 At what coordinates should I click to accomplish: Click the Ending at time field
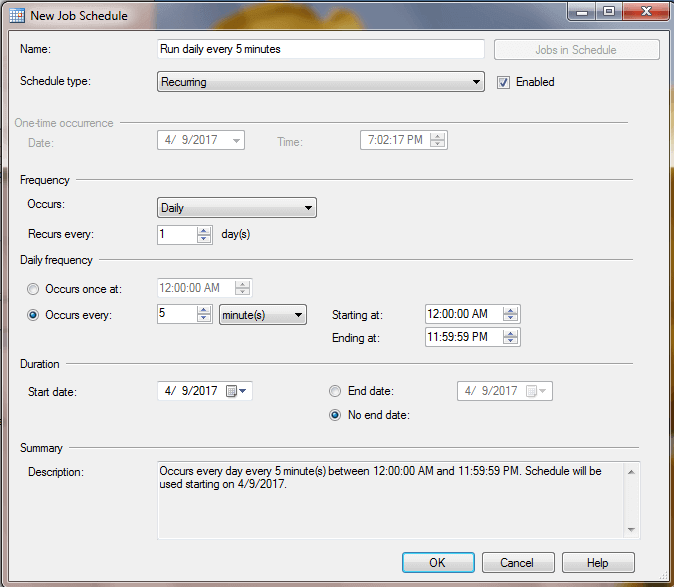click(463, 337)
